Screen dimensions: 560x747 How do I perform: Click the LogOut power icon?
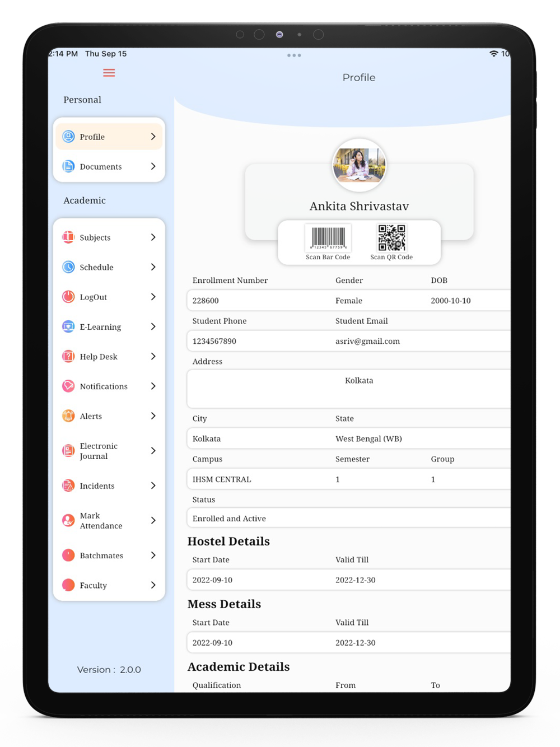tap(68, 297)
